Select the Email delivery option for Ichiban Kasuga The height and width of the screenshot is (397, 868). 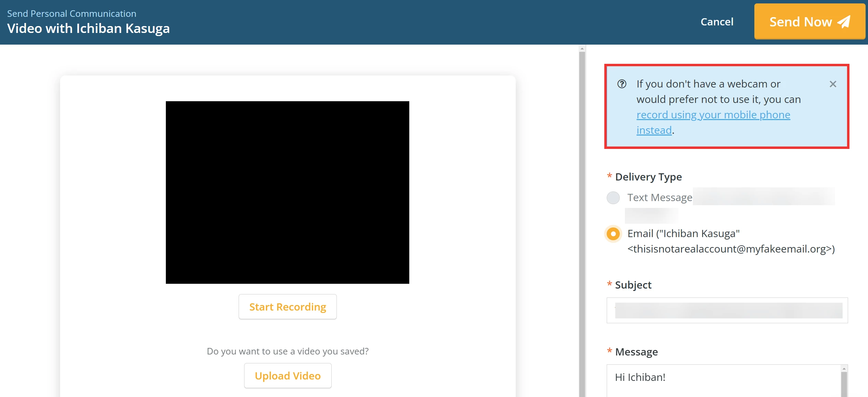(613, 234)
